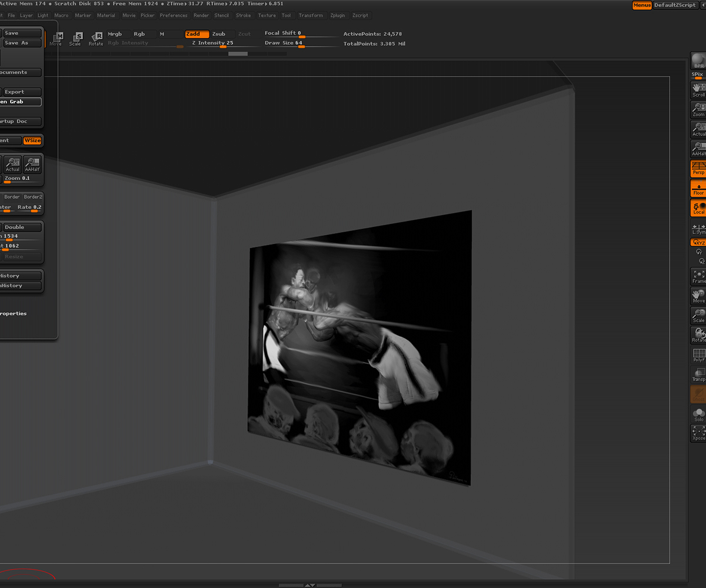Viewport: 706px width, 588px height.
Task: Click the Double button
Action: point(22,228)
